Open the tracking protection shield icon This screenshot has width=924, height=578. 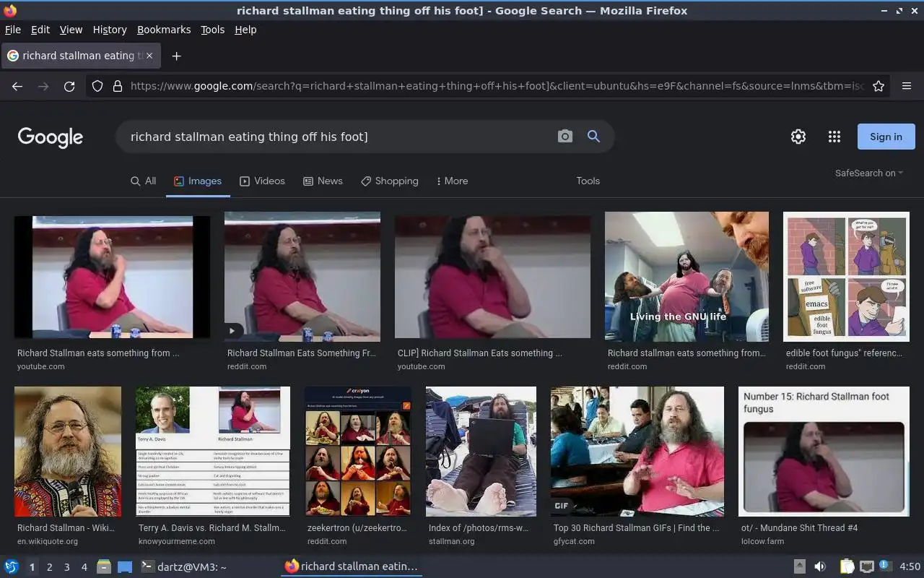97,86
